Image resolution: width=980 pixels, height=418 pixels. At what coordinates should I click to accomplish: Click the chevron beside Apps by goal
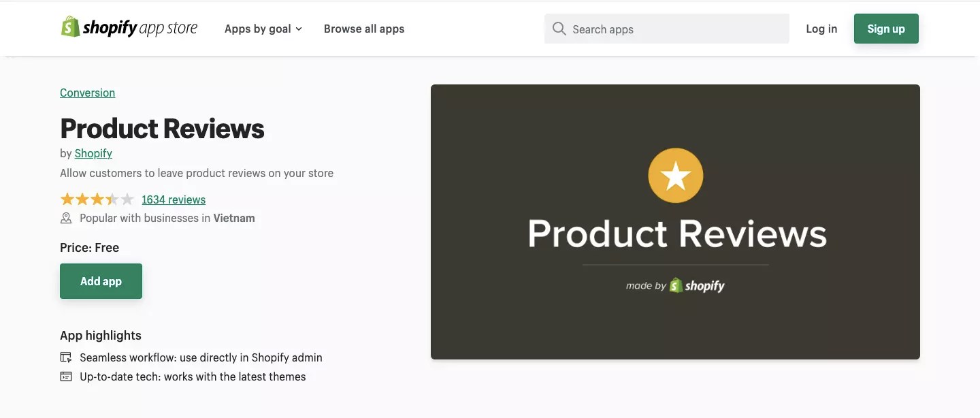coord(299,29)
